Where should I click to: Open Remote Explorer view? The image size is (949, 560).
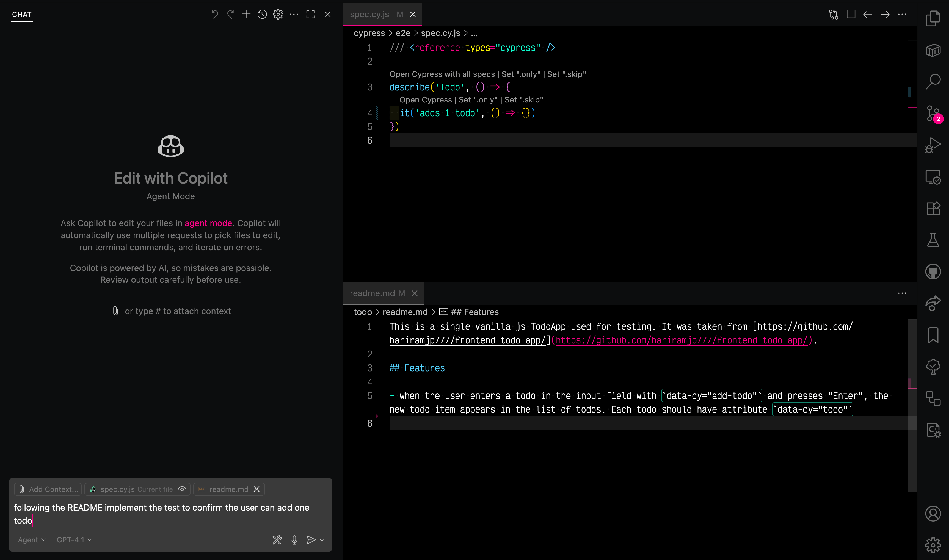point(933,177)
